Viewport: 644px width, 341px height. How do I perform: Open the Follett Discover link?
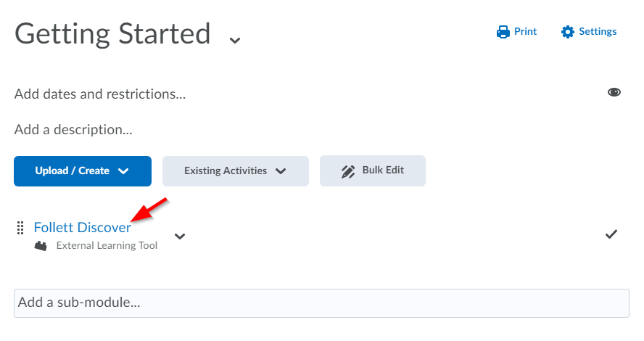82,227
